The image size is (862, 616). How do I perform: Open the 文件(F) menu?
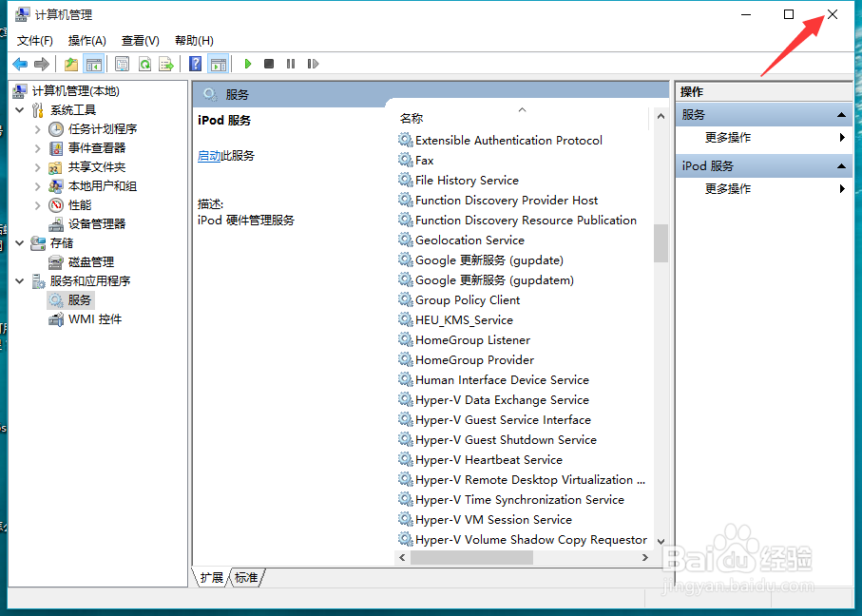tap(34, 41)
